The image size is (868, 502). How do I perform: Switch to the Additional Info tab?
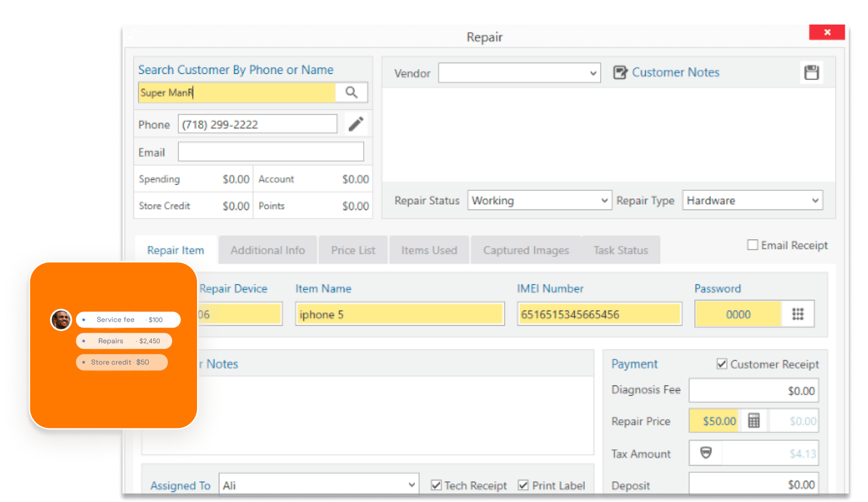[267, 250]
